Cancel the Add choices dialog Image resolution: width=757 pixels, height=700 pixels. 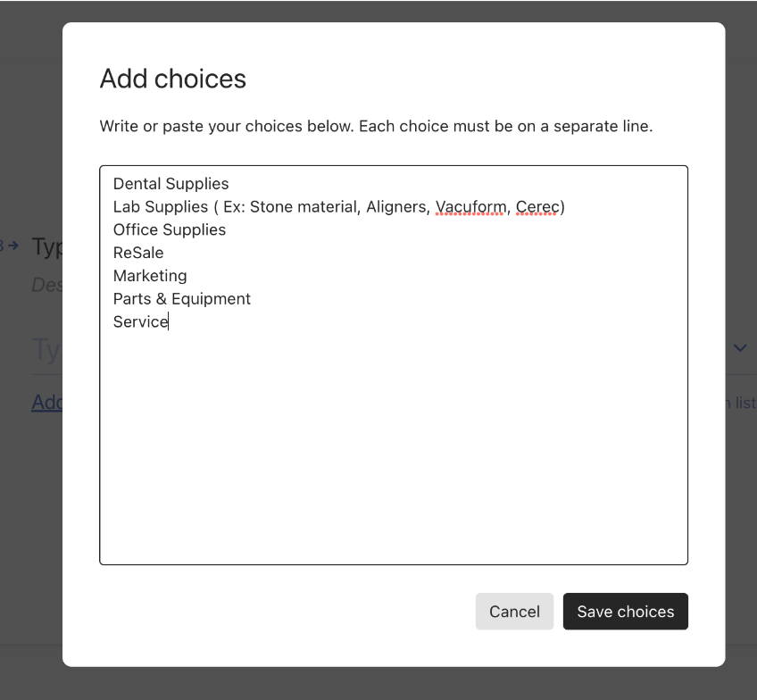click(514, 612)
